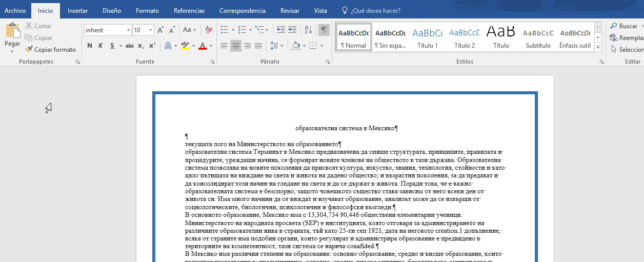Expand the font size dropdown arrow
Screen dimensions: 644x262
150,30
